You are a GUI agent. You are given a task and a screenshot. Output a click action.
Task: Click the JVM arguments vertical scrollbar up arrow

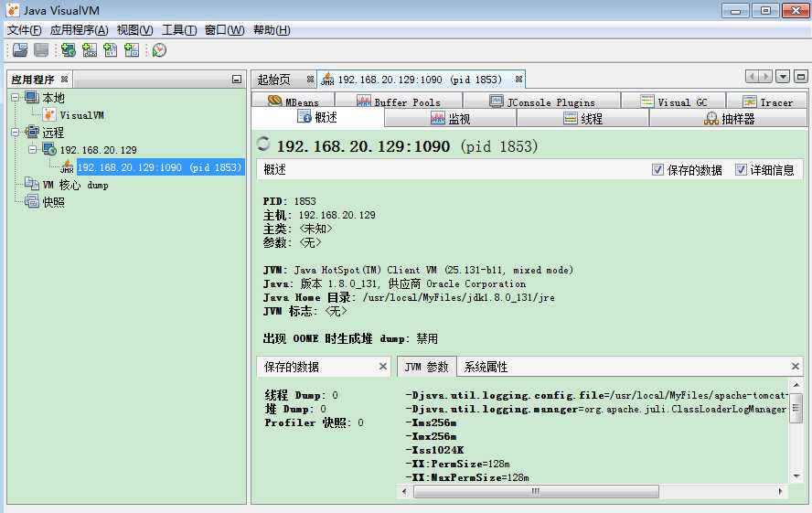pos(796,385)
